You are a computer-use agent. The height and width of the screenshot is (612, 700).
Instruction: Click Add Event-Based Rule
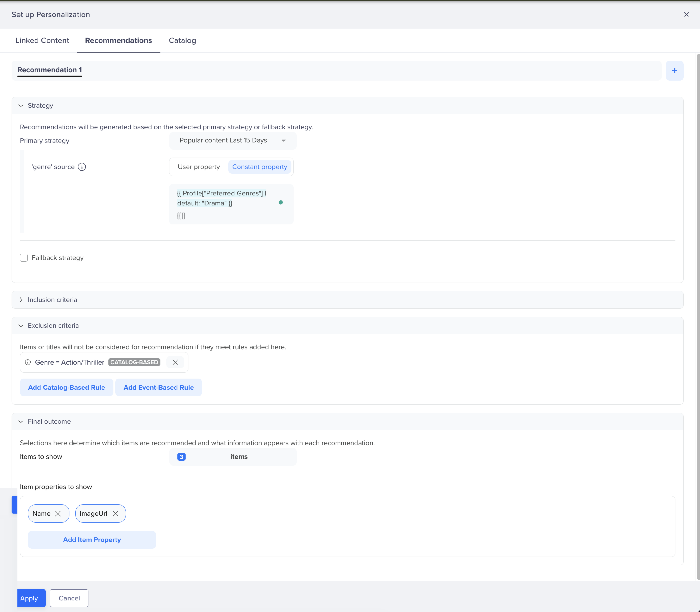point(158,387)
